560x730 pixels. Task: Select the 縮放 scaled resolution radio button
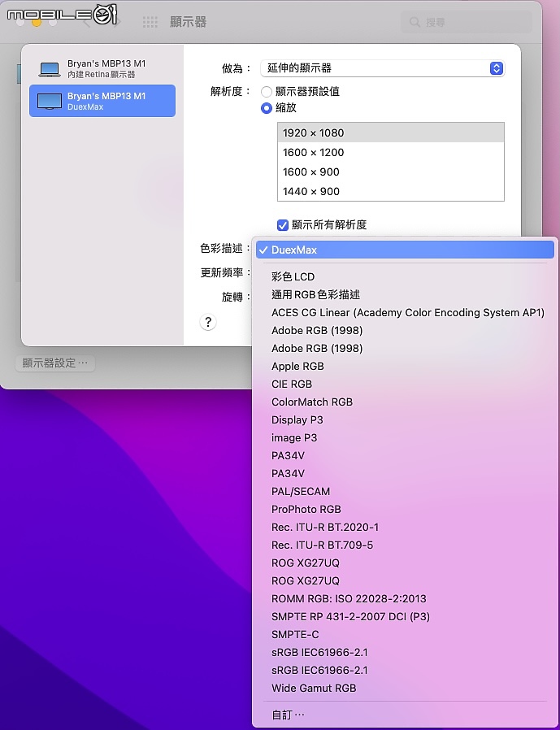267,108
